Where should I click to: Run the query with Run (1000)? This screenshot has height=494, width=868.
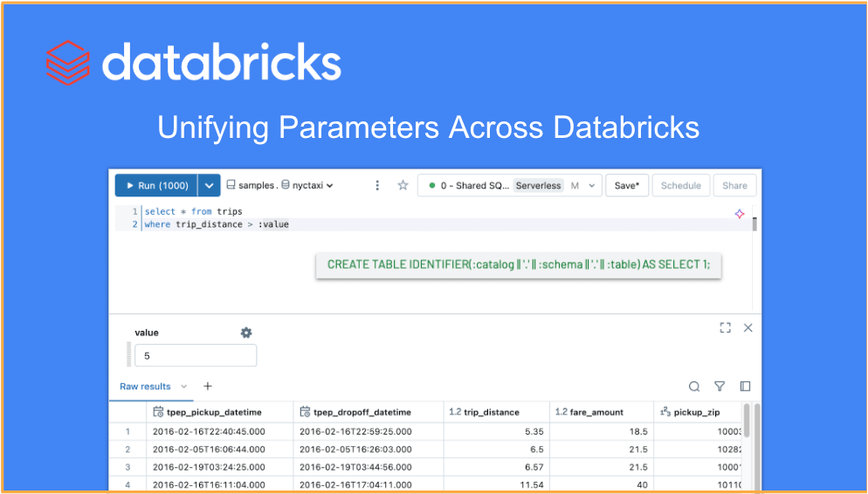(x=156, y=185)
